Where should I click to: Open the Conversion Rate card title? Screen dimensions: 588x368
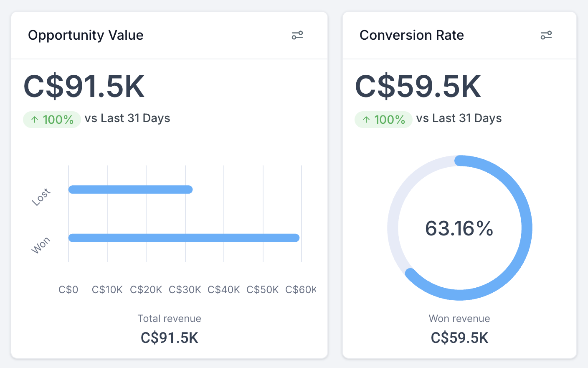412,35
